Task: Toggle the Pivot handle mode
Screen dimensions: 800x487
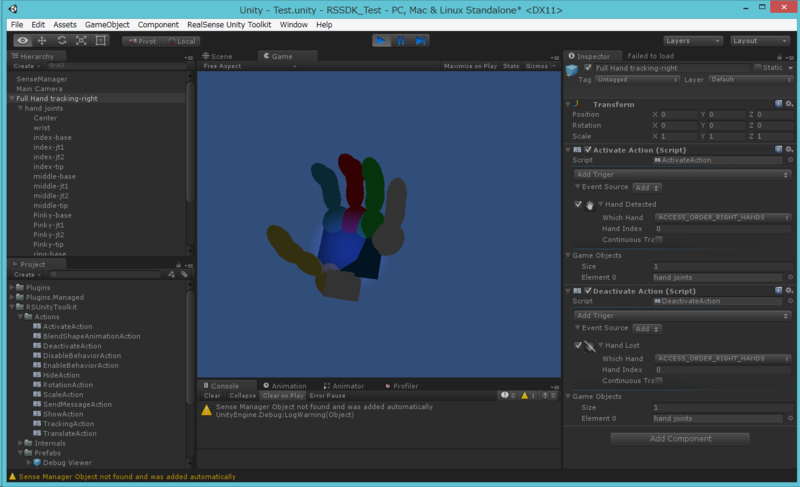Action: [x=142, y=41]
